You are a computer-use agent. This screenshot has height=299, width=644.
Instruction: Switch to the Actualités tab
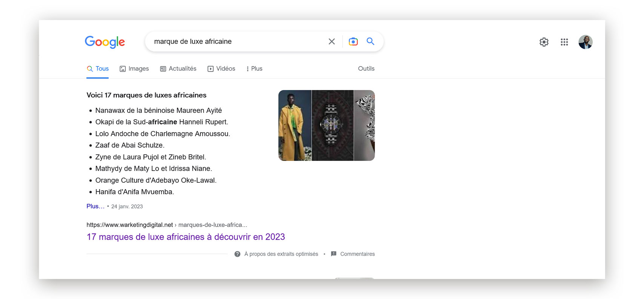[x=178, y=69]
